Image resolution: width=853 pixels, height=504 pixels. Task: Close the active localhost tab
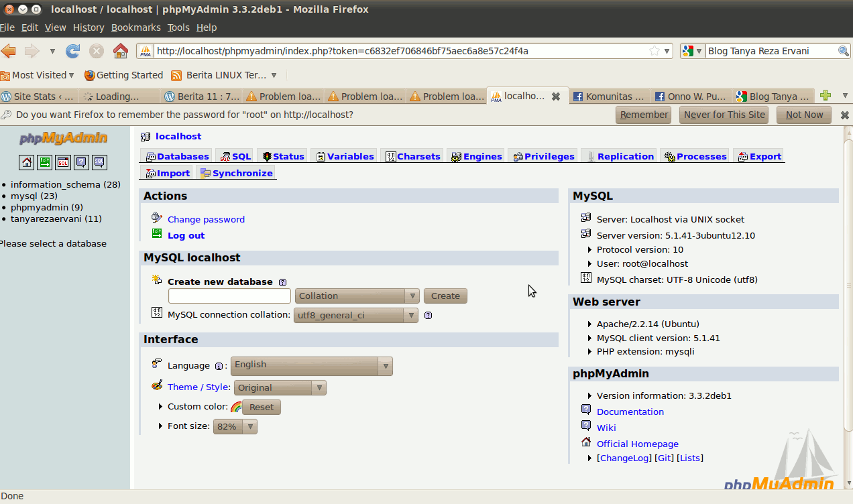click(x=556, y=97)
